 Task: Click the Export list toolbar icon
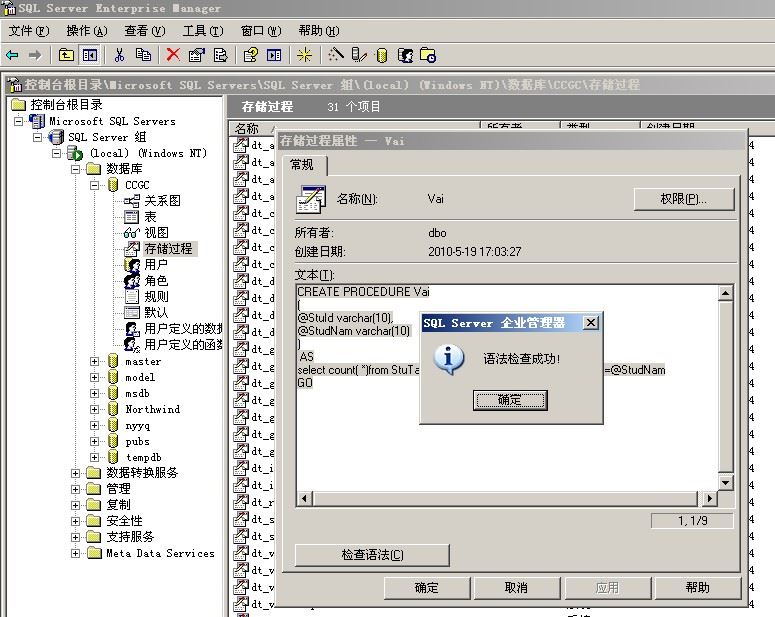click(x=220, y=55)
